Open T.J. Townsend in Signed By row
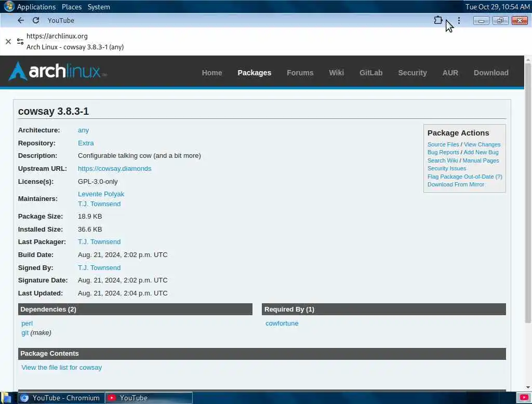This screenshot has width=532, height=404. pyautogui.click(x=99, y=267)
